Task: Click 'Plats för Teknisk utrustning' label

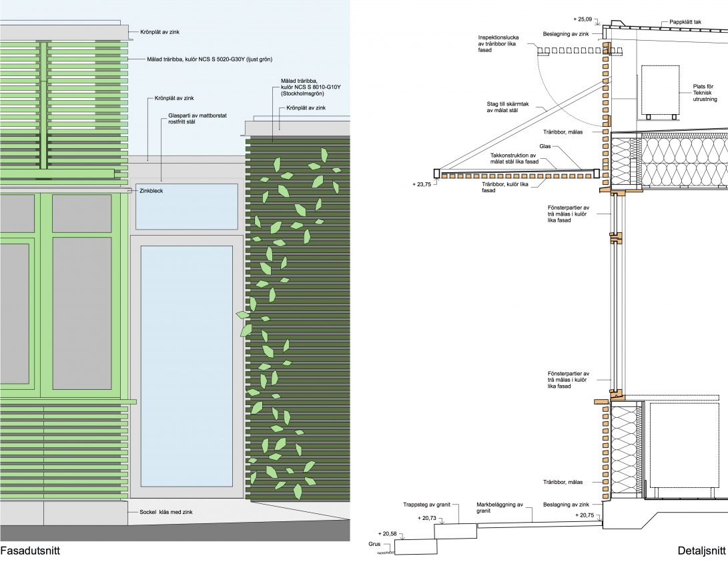Action: (705, 93)
